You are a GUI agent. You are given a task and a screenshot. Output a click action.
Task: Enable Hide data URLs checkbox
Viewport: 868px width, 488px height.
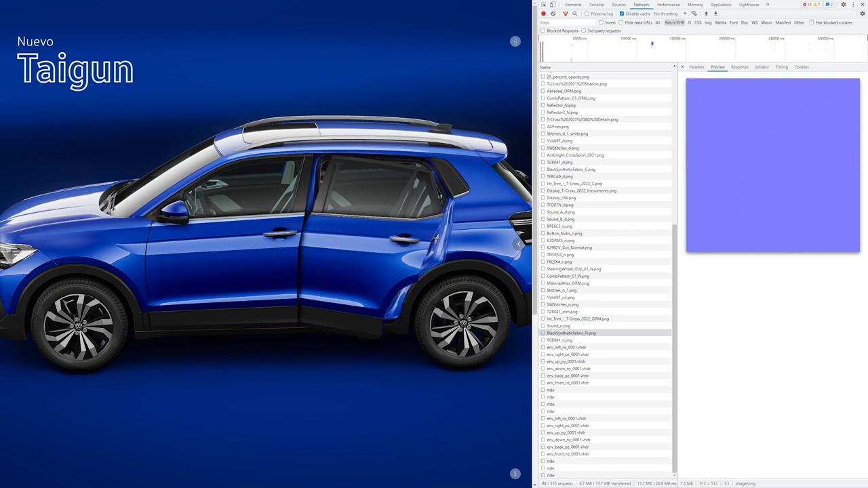pos(620,22)
